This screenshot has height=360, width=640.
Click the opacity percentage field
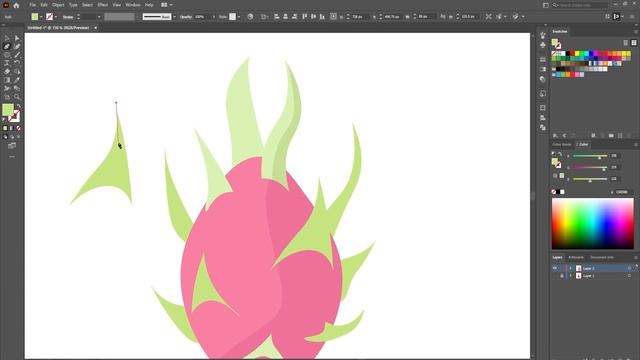click(x=202, y=17)
